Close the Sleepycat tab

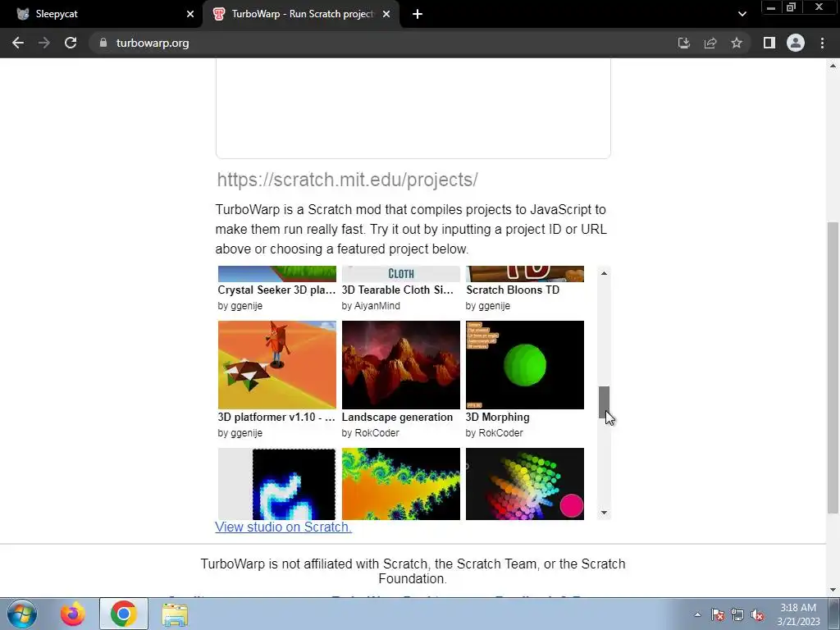pyautogui.click(x=190, y=14)
